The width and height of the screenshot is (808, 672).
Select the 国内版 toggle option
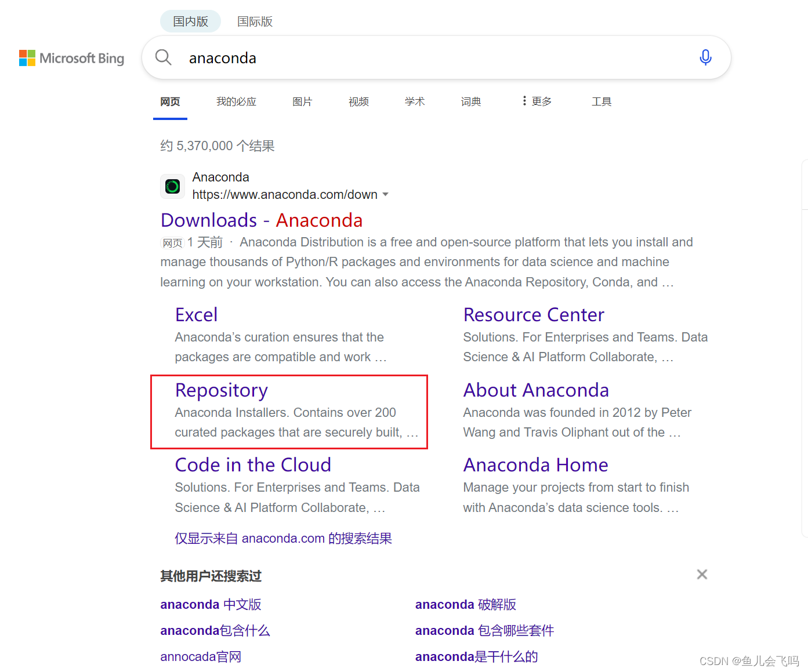click(x=190, y=21)
